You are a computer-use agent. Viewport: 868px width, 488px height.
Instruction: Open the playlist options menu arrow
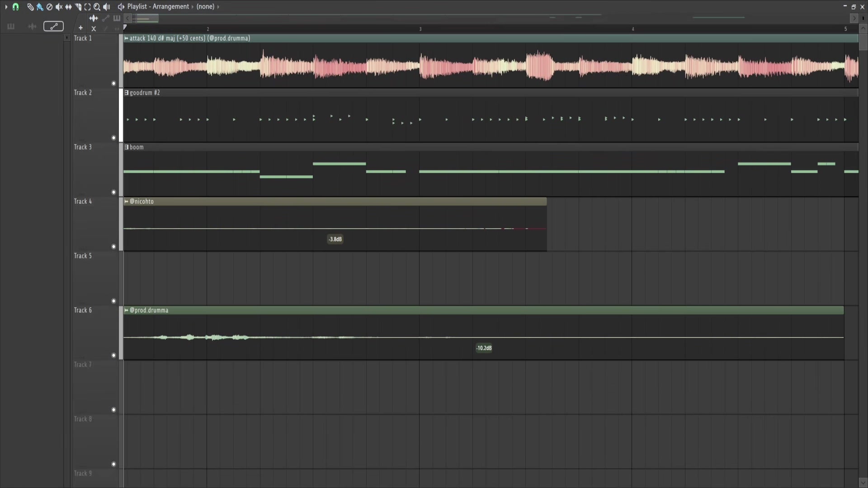[6, 7]
